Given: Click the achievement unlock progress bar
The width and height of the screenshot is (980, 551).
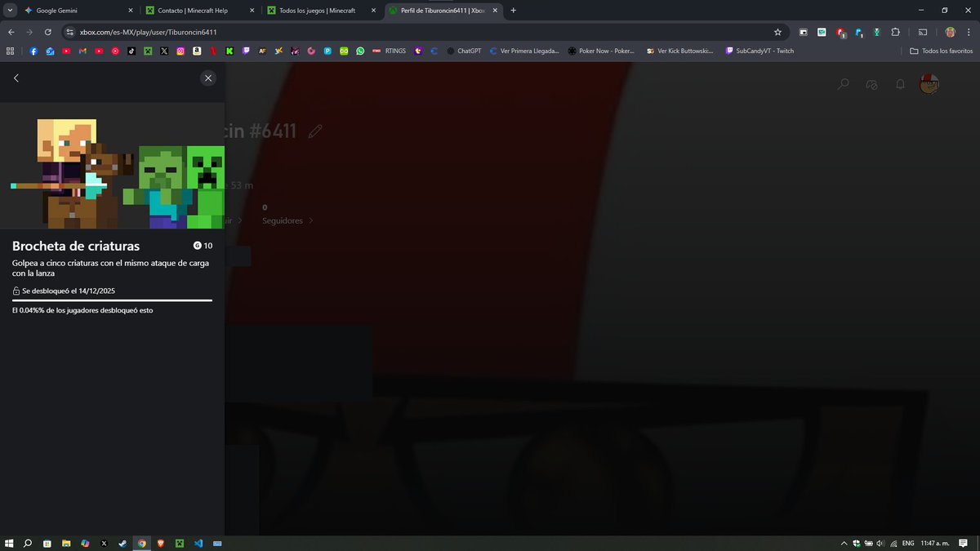Looking at the screenshot, I should 112,300.
